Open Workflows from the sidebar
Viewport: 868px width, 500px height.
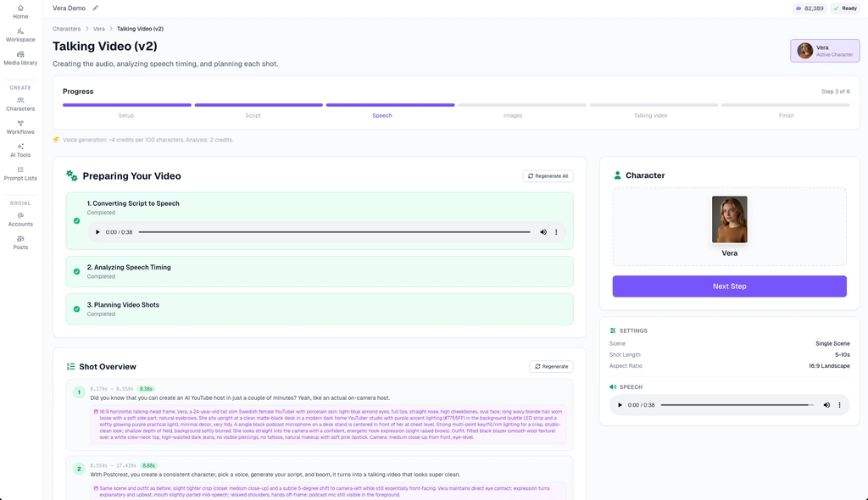[20, 127]
